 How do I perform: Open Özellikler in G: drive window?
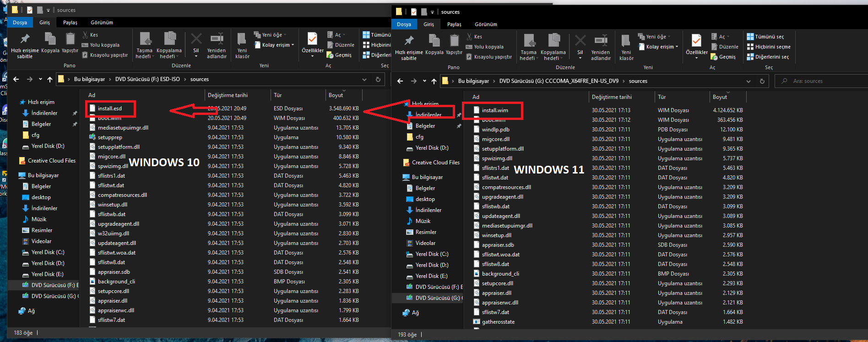697,47
